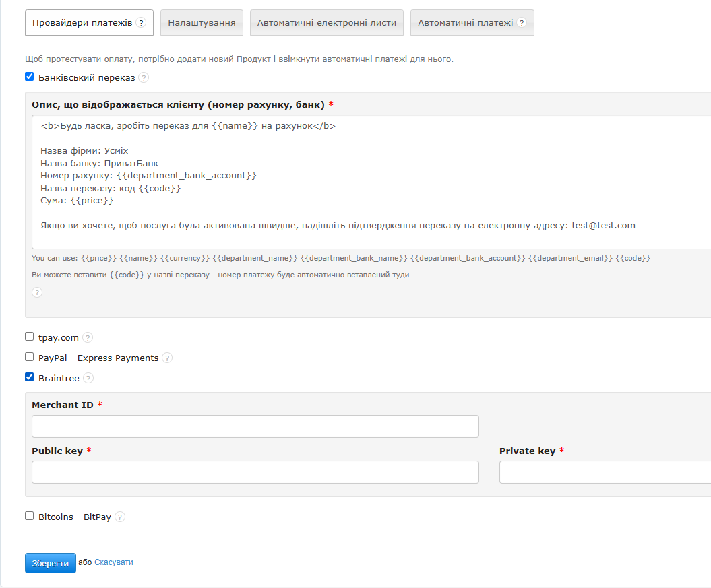Tick the Bitcoins - BitPay checkbox
Screen dimensions: 711x588
pyautogui.click(x=29, y=516)
